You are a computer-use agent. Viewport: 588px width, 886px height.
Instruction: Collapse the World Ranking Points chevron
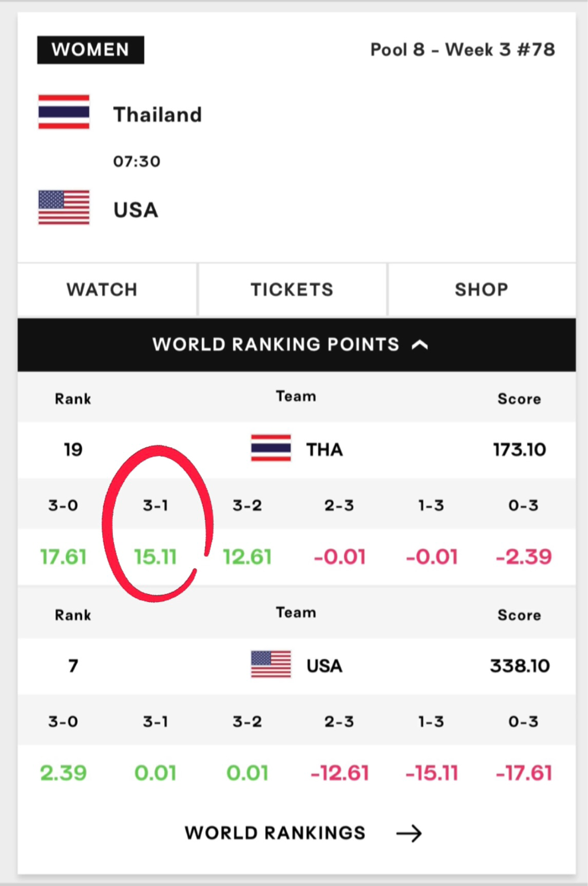420,344
